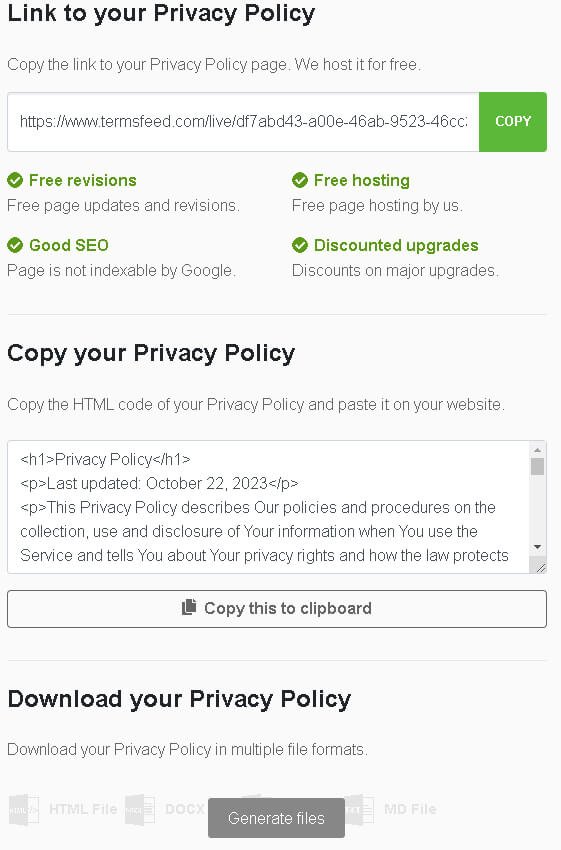The image size is (561, 850).
Task: Click the text area resize handle
Action: (x=540, y=567)
